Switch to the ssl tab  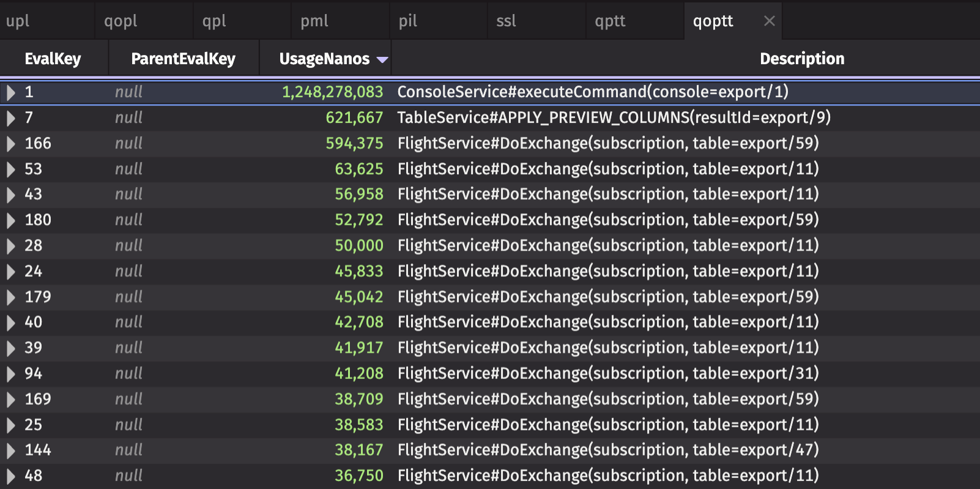[506, 21]
